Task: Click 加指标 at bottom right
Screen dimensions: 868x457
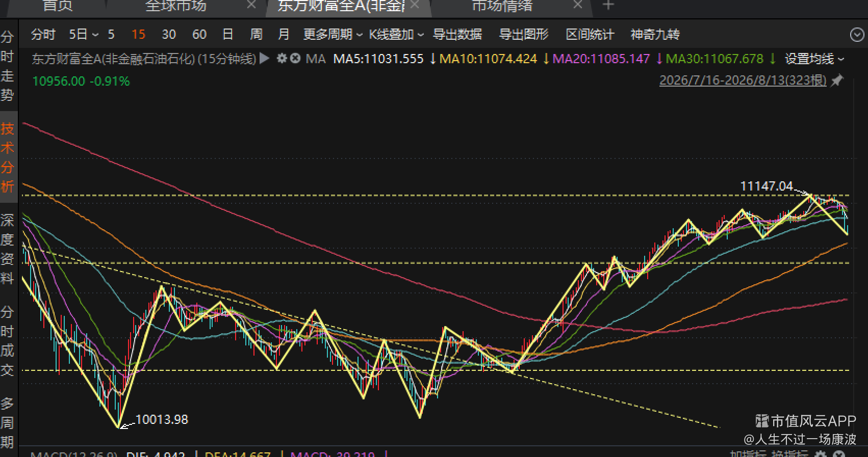Action: coord(748,454)
